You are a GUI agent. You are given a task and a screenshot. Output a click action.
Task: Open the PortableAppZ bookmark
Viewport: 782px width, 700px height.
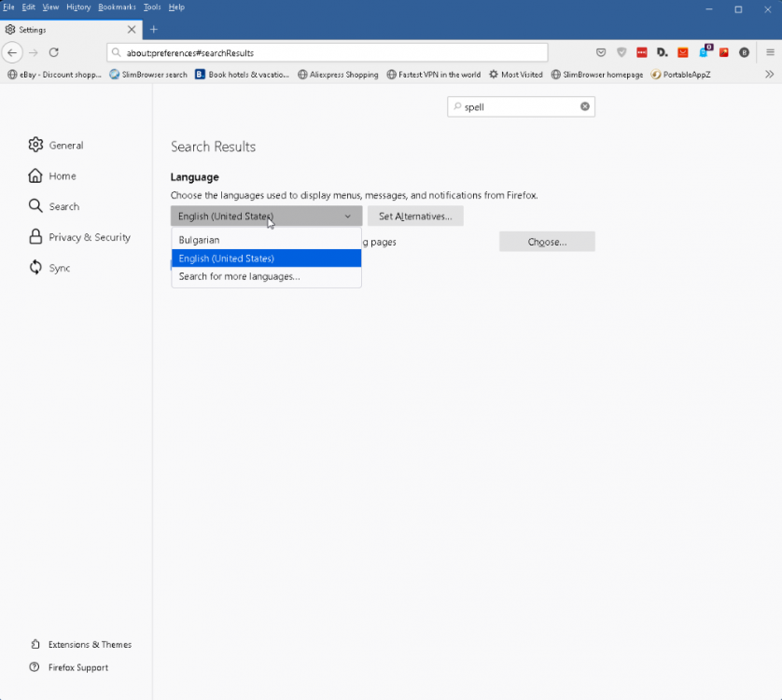click(x=681, y=75)
